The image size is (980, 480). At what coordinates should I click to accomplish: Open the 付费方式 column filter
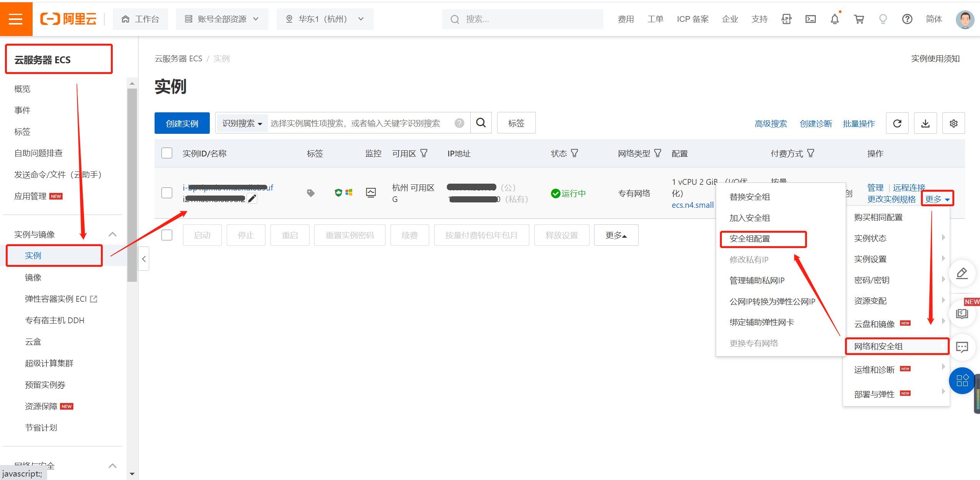coord(810,153)
